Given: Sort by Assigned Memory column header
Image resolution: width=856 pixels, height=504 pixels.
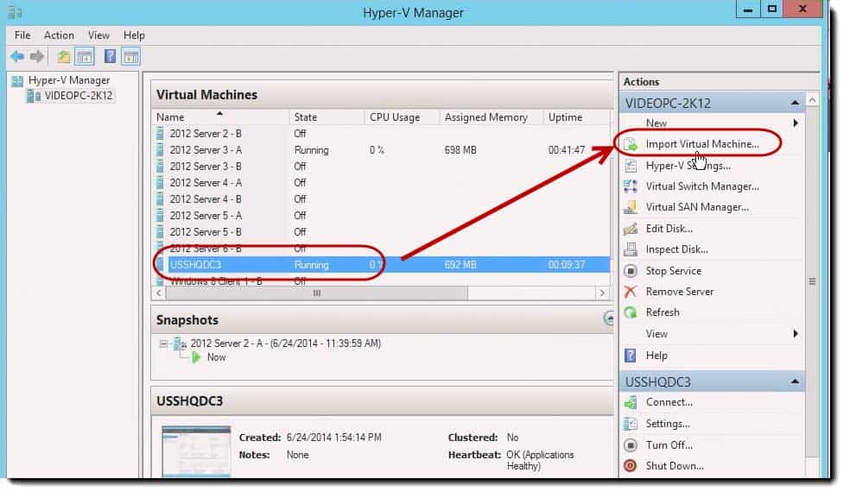Looking at the screenshot, I should point(491,117).
